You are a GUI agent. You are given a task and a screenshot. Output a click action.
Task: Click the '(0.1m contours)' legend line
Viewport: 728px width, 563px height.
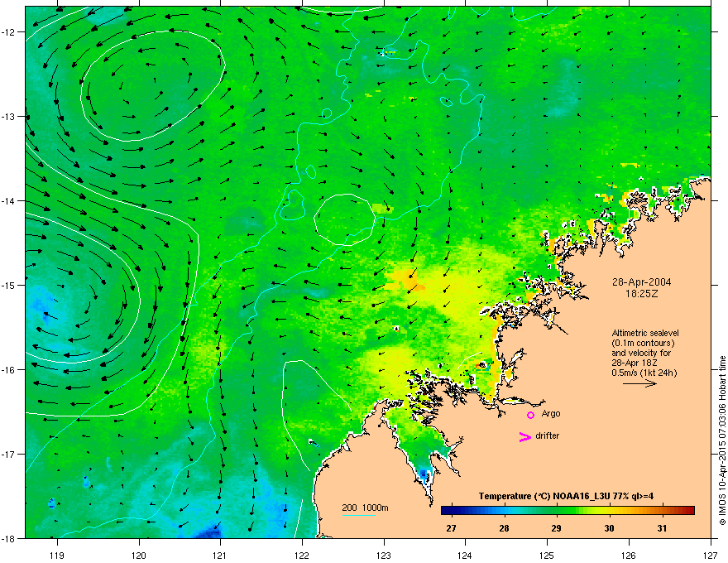(643, 343)
